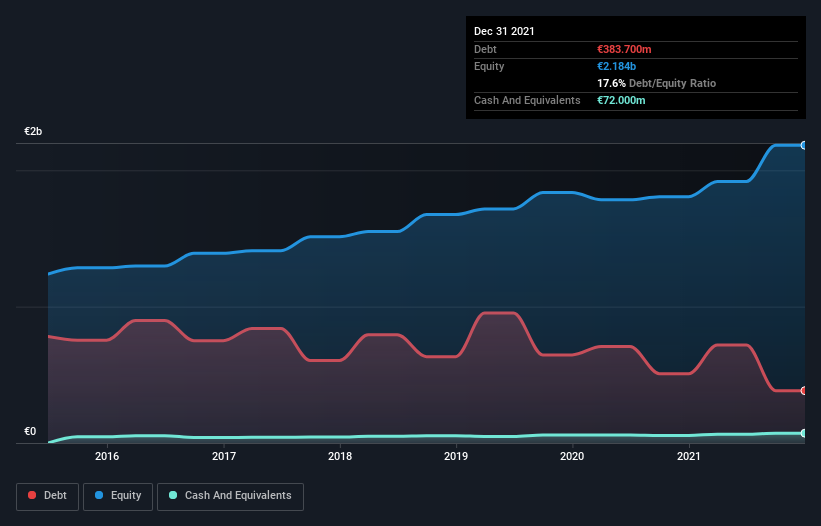Viewport: 821px width, 526px height.
Task: Select the 2017 x-axis label
Action: 224,456
